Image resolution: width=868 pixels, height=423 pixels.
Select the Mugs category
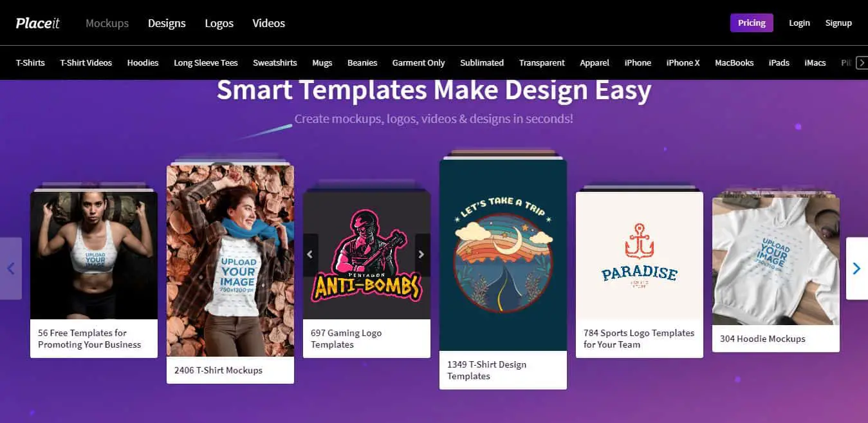[x=322, y=62]
